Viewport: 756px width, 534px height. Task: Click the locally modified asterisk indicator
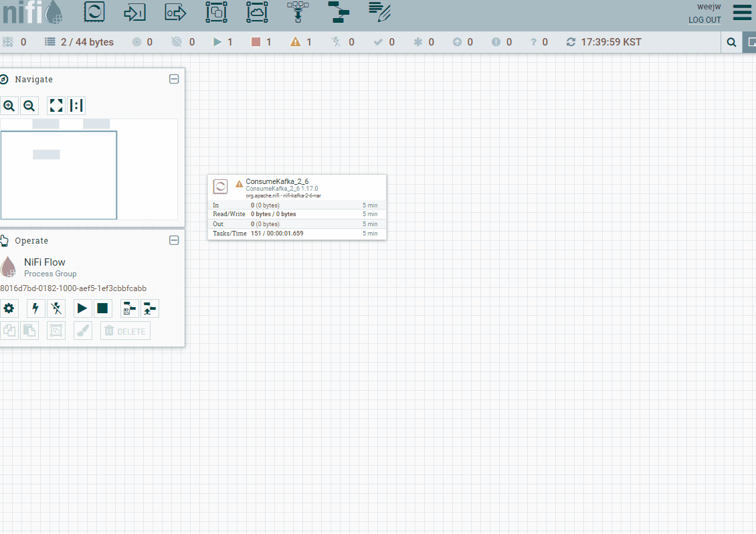[x=423, y=42]
